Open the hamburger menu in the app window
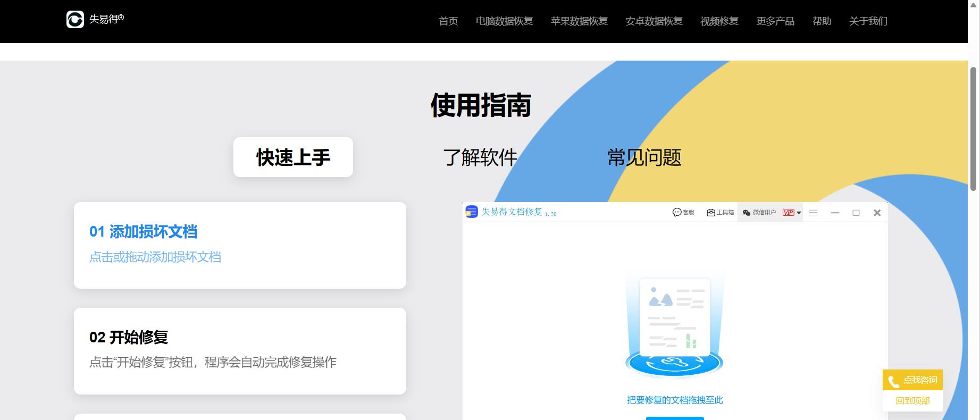 coord(813,213)
